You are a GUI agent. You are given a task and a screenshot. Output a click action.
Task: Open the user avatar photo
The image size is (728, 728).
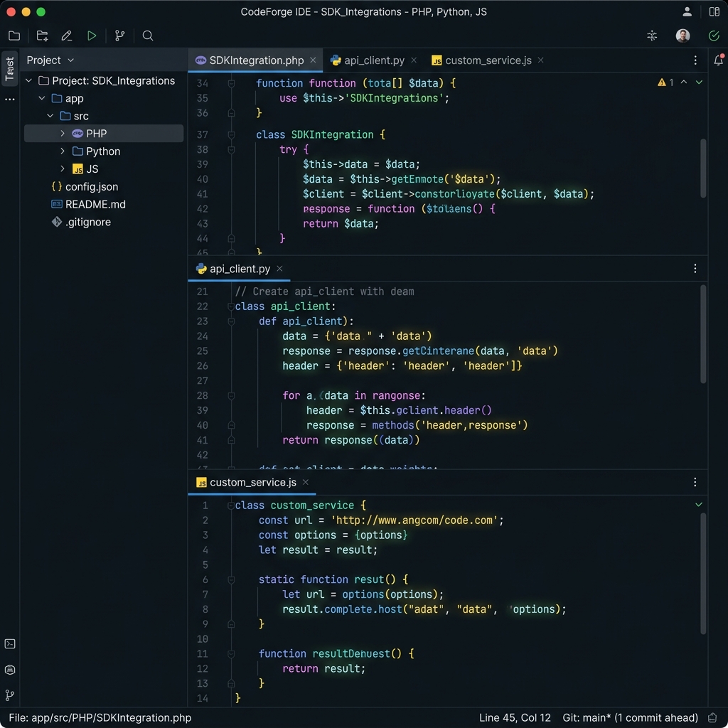[682, 36]
